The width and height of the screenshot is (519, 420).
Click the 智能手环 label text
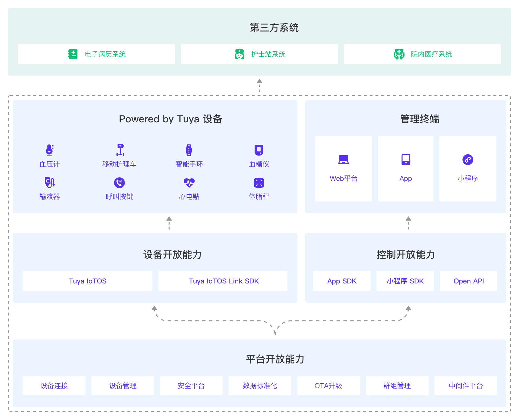coord(189,164)
